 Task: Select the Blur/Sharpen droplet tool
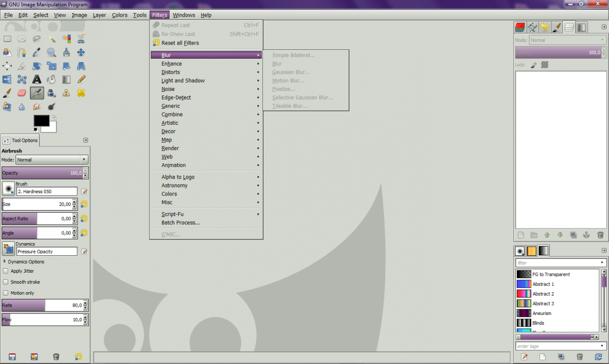click(22, 106)
